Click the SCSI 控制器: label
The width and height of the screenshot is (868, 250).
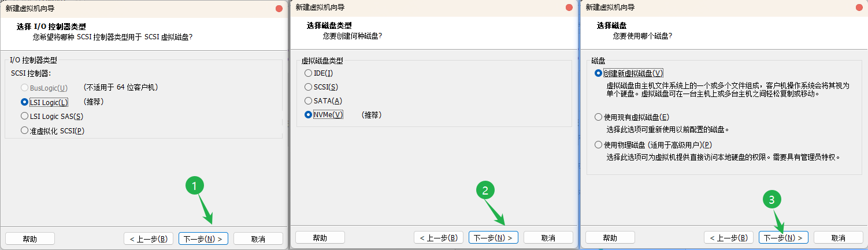click(31, 73)
